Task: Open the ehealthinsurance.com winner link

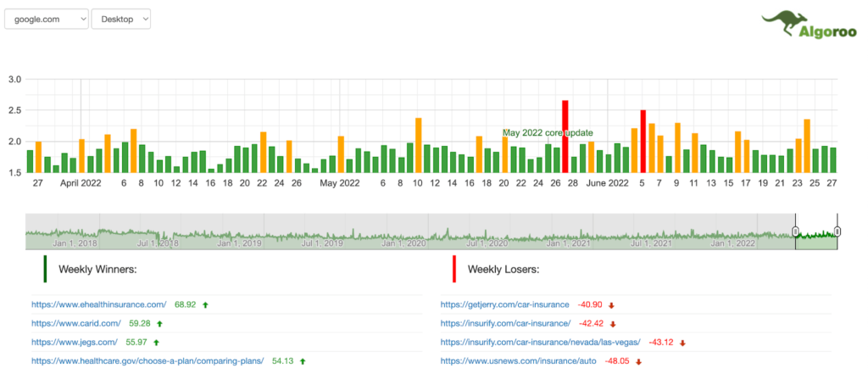Action: (99, 304)
